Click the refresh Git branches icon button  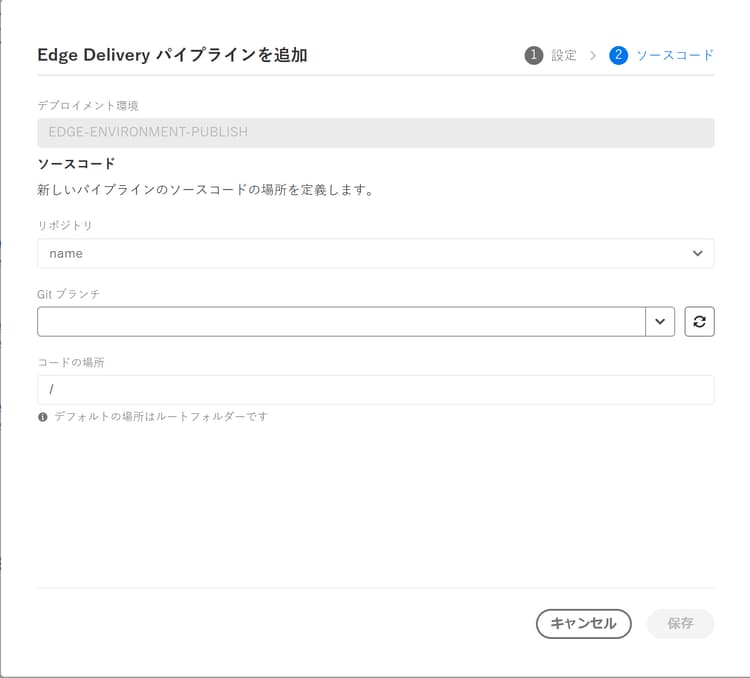[x=699, y=322]
